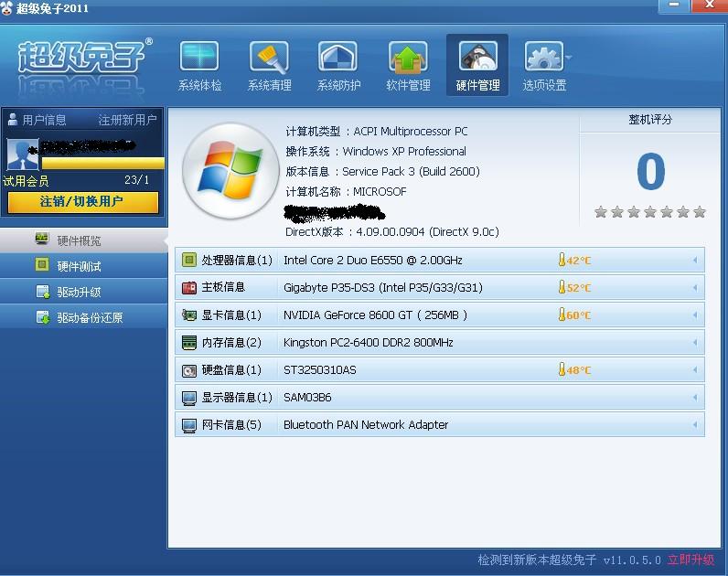Click the 用户信息 person icon

(13, 119)
